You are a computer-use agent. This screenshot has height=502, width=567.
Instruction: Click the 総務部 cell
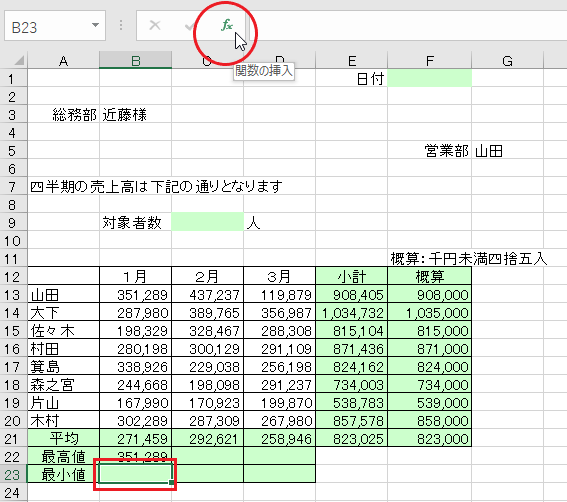coord(63,114)
